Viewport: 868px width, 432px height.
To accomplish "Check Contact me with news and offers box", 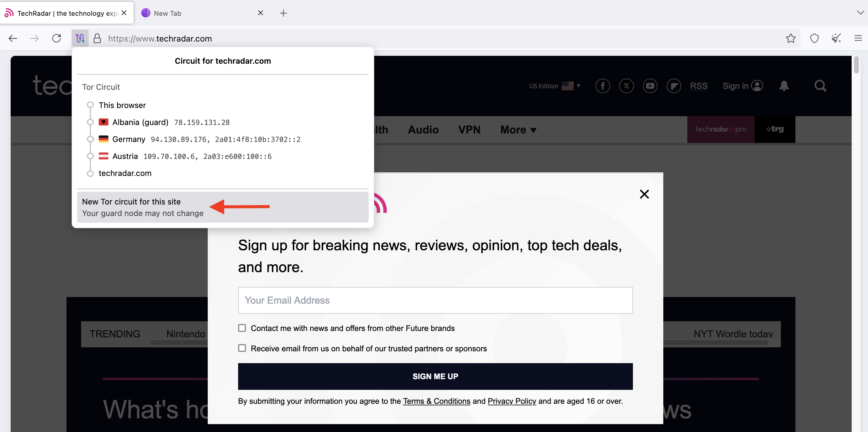I will (x=242, y=328).
